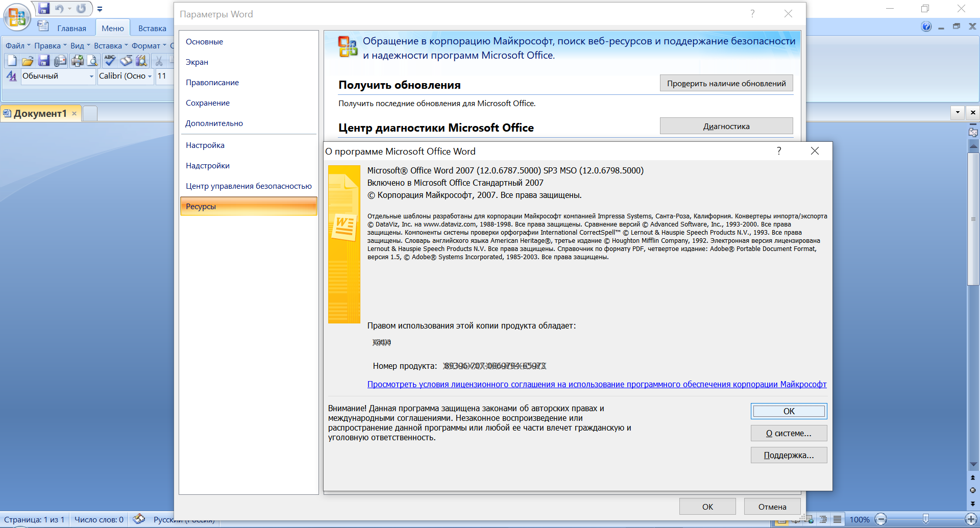
Task: Select Сохранение category
Action: (249, 103)
